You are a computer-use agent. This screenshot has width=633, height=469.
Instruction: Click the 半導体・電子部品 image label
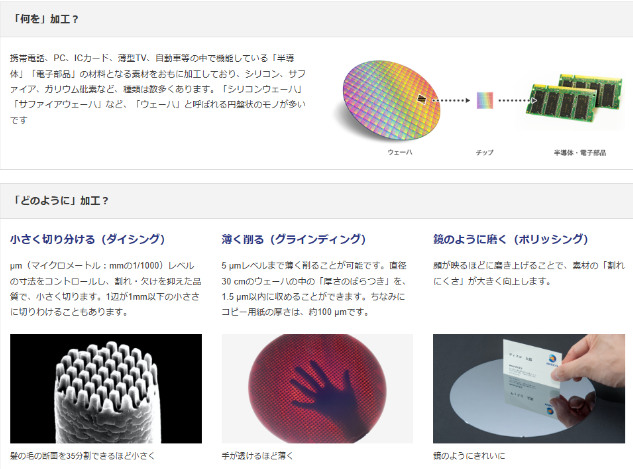(580, 152)
